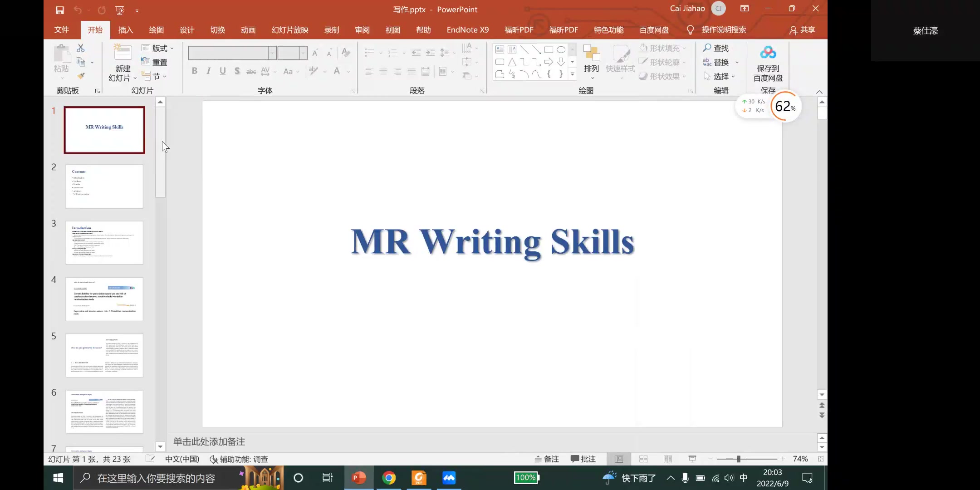The height and width of the screenshot is (490, 980).
Task: Open 形状填充 shape fill dropdown
Action: pyautogui.click(x=663, y=48)
